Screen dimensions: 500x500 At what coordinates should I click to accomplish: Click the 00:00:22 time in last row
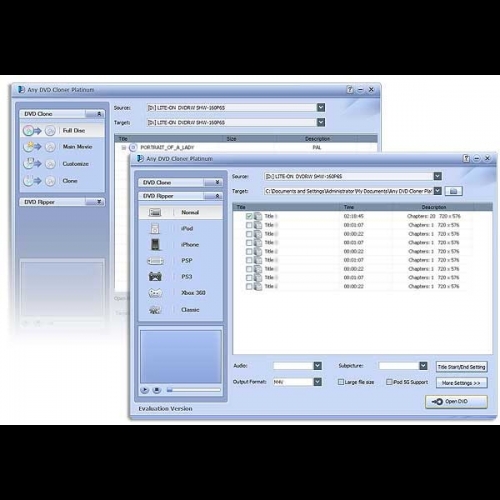click(x=353, y=286)
